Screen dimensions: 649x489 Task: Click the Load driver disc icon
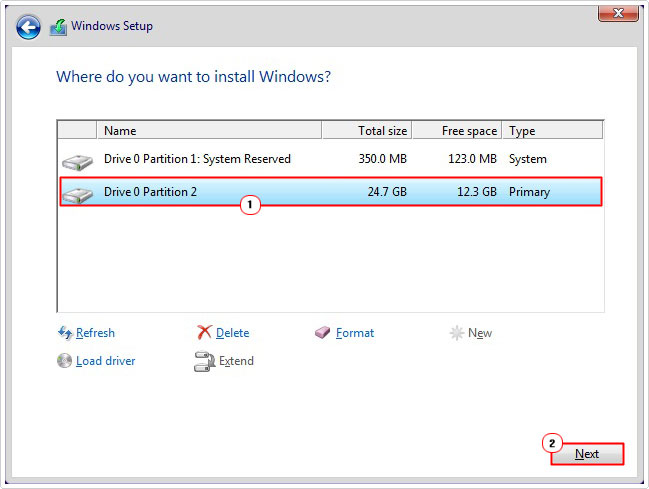coord(64,361)
